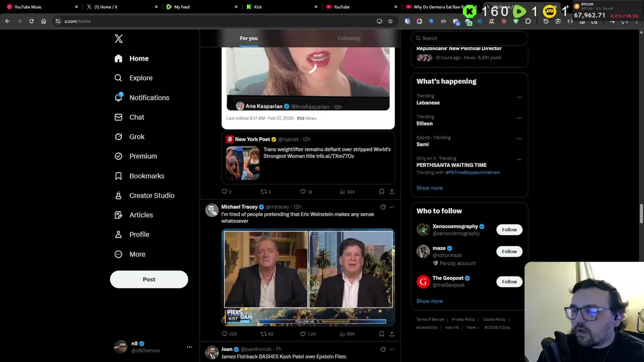The width and height of the screenshot is (644, 362).
Task: Switch to the For you tab
Action: 249,38
